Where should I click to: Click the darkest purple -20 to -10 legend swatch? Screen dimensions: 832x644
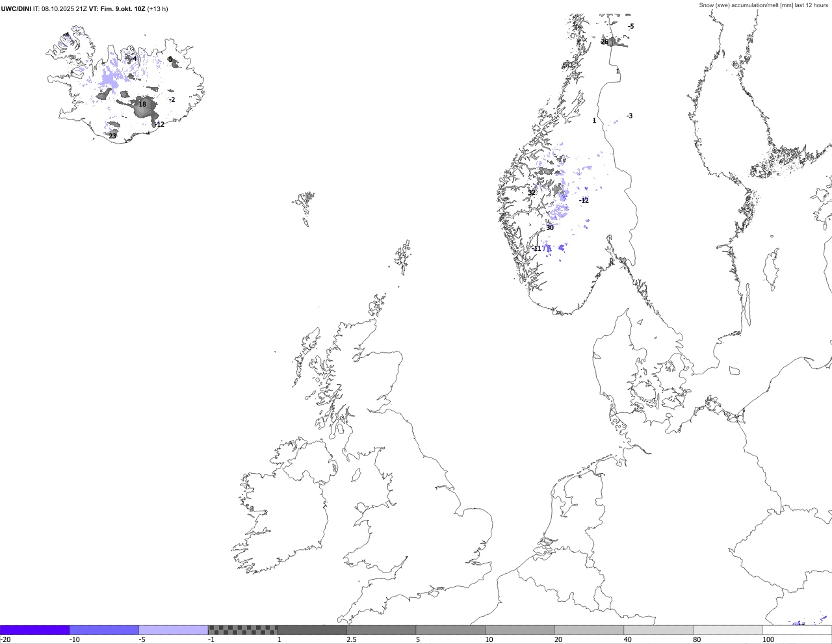coord(34,630)
